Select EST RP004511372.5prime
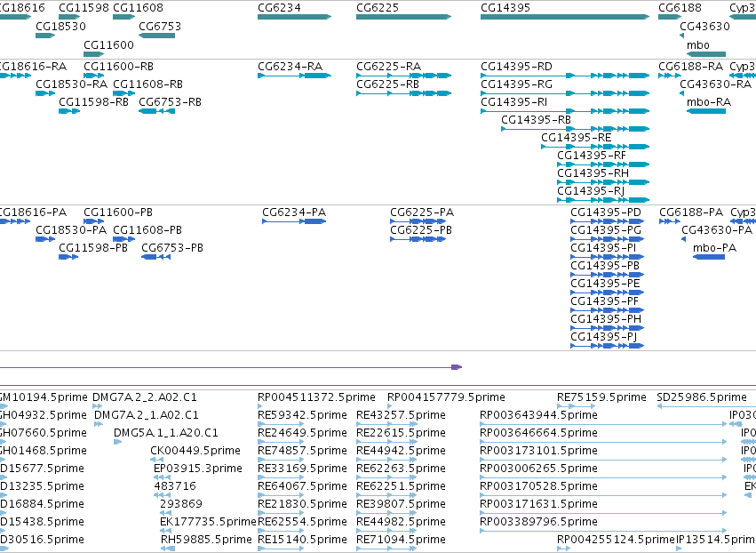 316,397
